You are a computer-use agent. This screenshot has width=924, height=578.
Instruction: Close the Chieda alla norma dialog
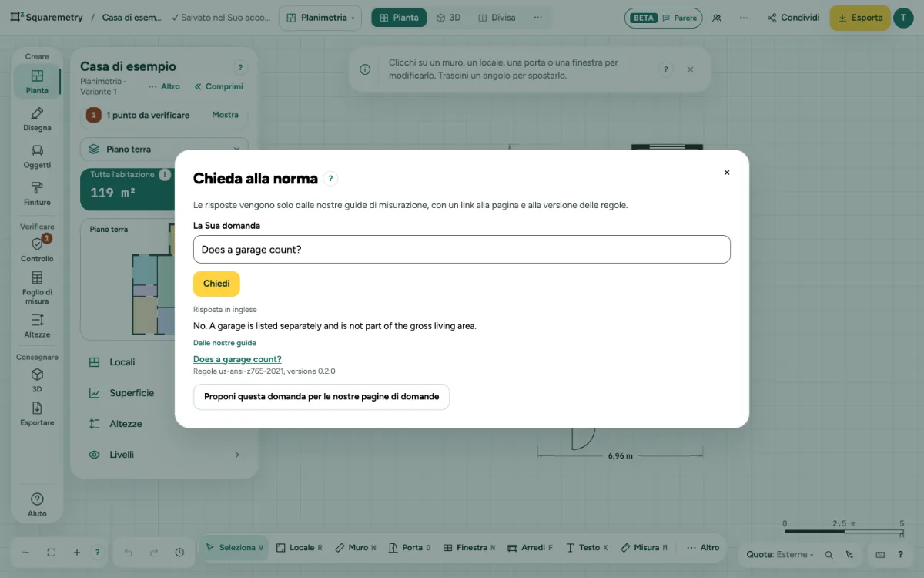pos(726,173)
